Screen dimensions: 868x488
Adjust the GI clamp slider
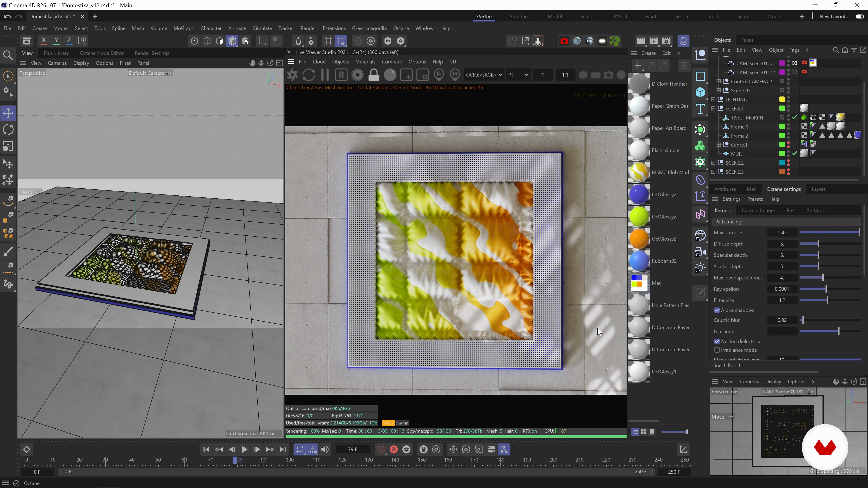pyautogui.click(x=830, y=331)
